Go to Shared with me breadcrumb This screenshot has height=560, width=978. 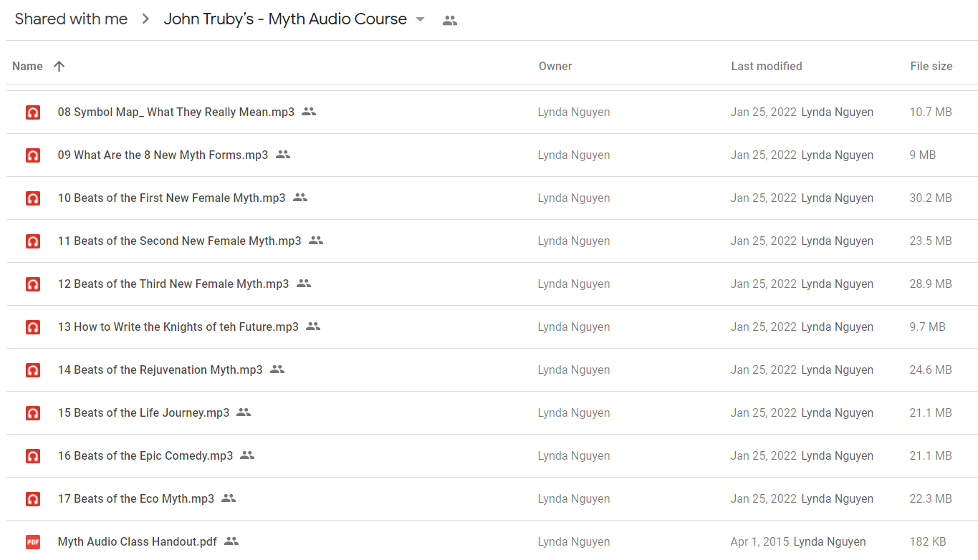click(71, 19)
